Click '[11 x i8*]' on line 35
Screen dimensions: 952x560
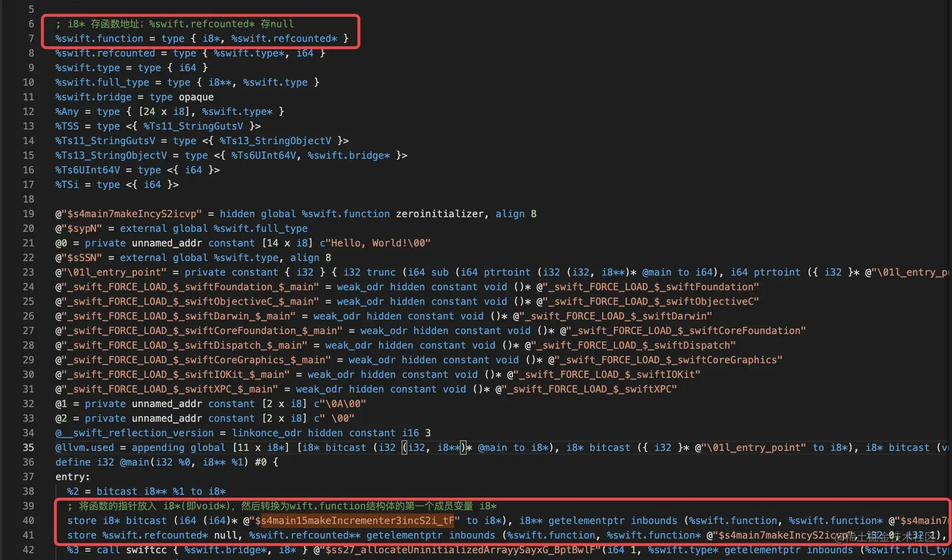point(261,447)
